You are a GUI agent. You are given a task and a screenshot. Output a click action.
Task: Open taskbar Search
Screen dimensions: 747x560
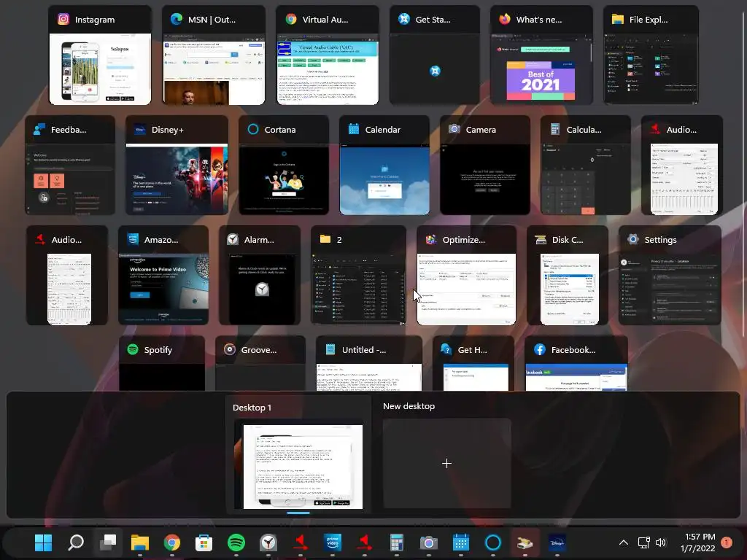(76, 542)
